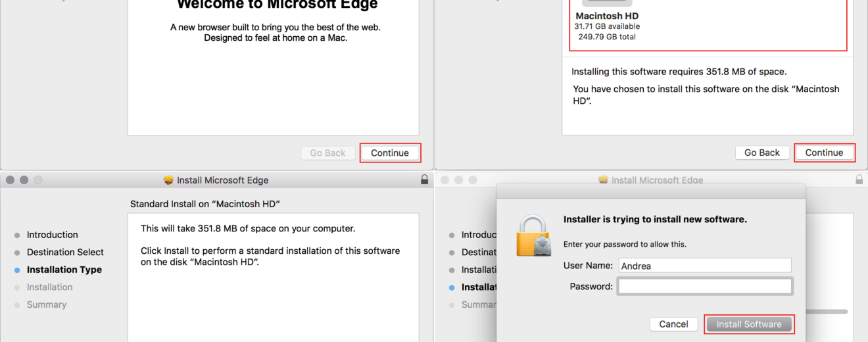The height and width of the screenshot is (342, 868).
Task: Click the installation progress bar behind the password dialog
Action: pyautogui.click(x=827, y=311)
